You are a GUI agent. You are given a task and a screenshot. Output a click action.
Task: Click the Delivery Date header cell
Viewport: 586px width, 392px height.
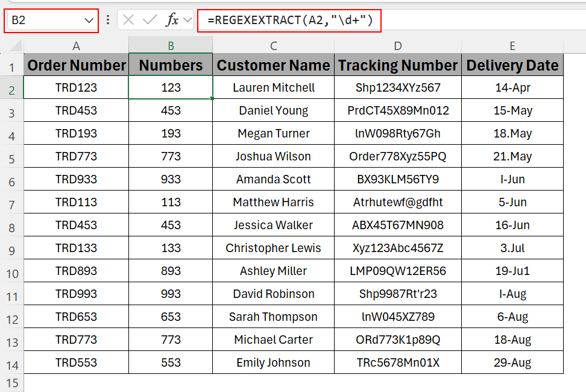(x=512, y=65)
